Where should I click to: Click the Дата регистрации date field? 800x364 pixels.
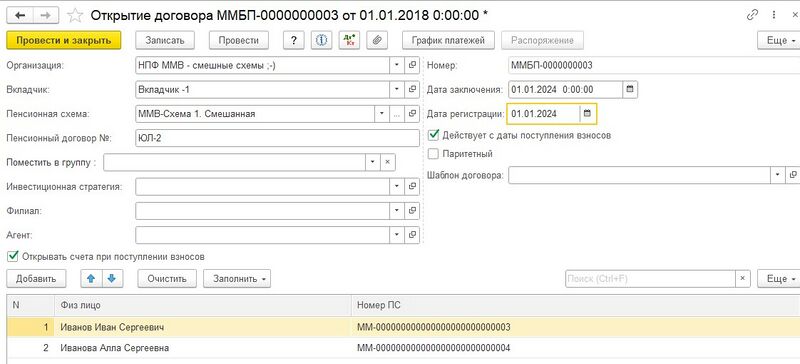coord(543,114)
